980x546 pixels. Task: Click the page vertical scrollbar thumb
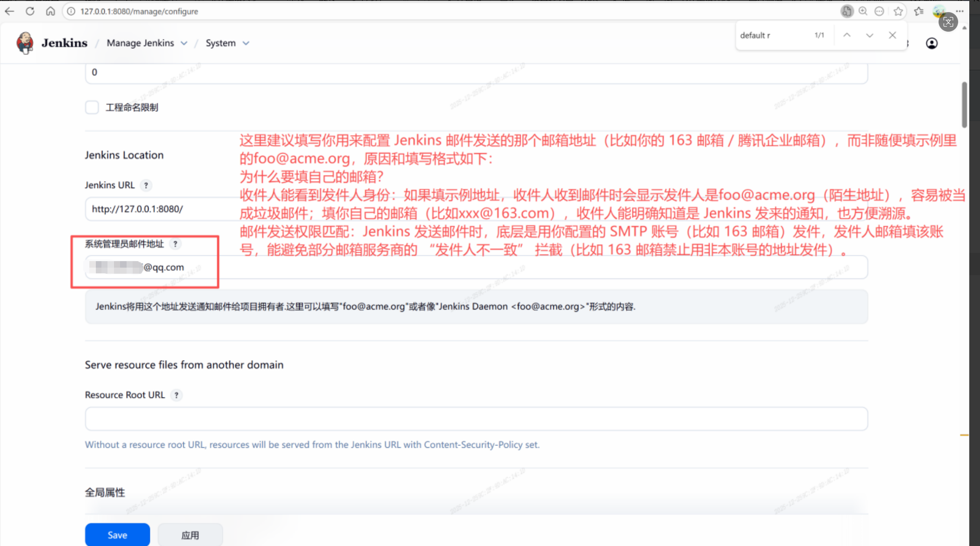pyautogui.click(x=964, y=105)
